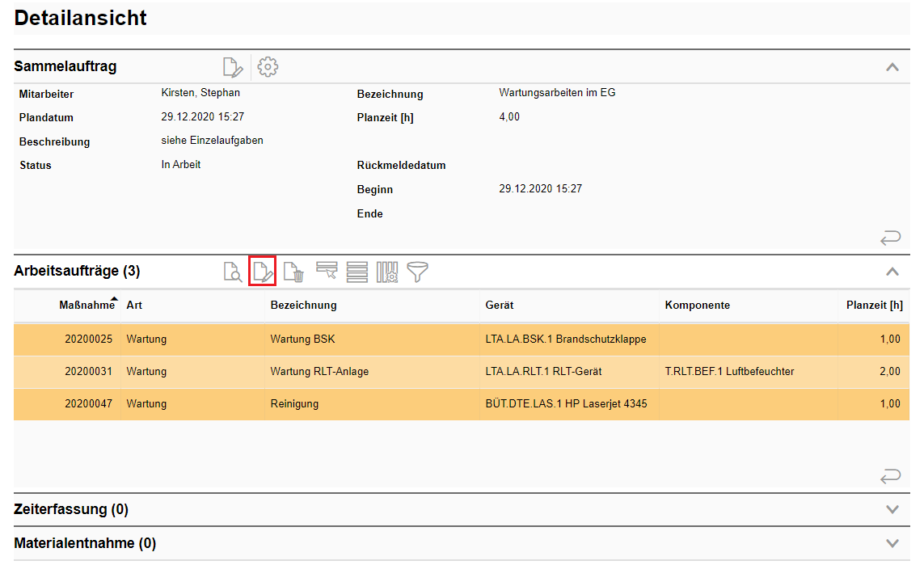Click the edit icon in Sammelauftrag header
This screenshot has width=924, height=565.
[233, 67]
